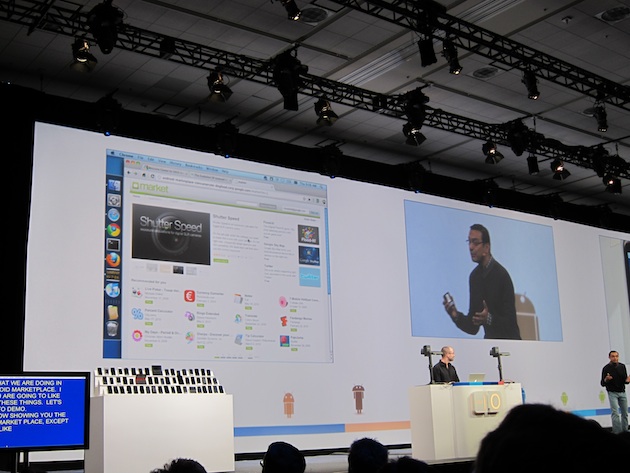Open the Window menu
Viewport: 630px width, 473px height.
click(212, 169)
